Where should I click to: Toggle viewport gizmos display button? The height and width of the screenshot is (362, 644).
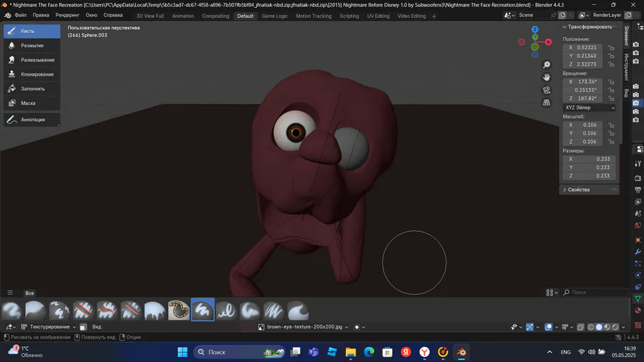point(530,327)
